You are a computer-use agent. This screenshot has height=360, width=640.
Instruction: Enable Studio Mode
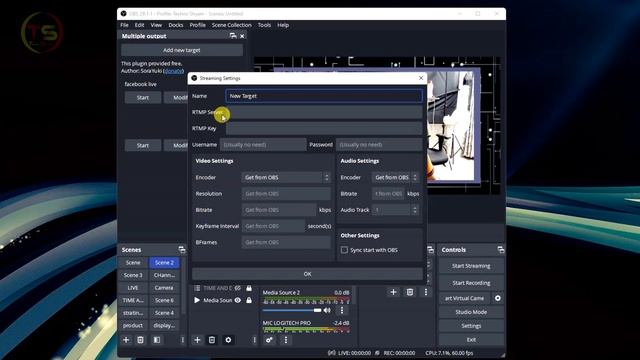471,312
